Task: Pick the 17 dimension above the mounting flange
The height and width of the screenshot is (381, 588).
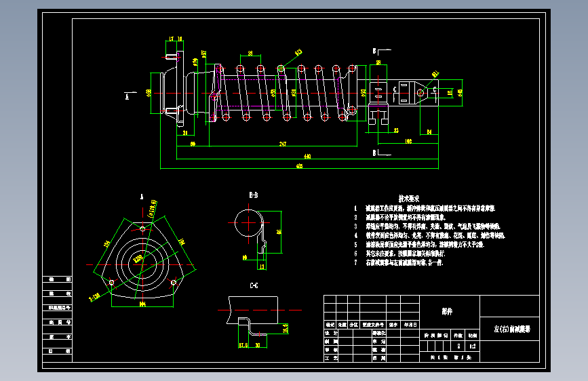Action: pyautogui.click(x=172, y=39)
